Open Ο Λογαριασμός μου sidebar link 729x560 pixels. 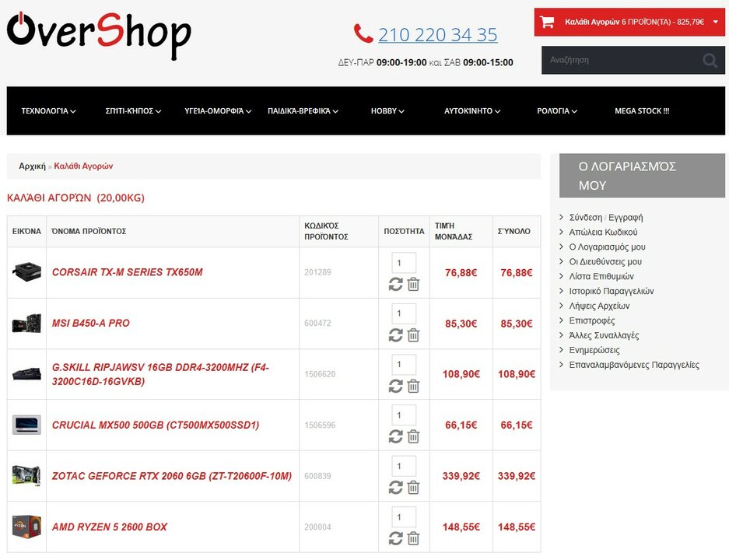coord(607,247)
